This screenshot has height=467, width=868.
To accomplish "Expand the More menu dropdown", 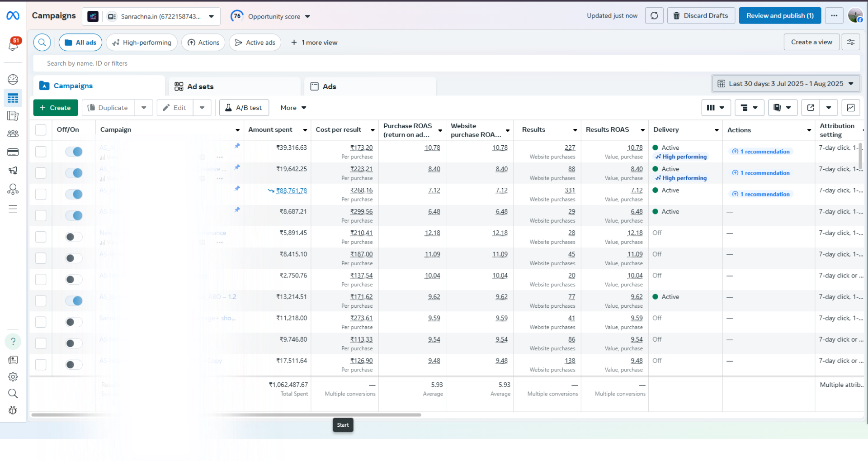I will (293, 108).
